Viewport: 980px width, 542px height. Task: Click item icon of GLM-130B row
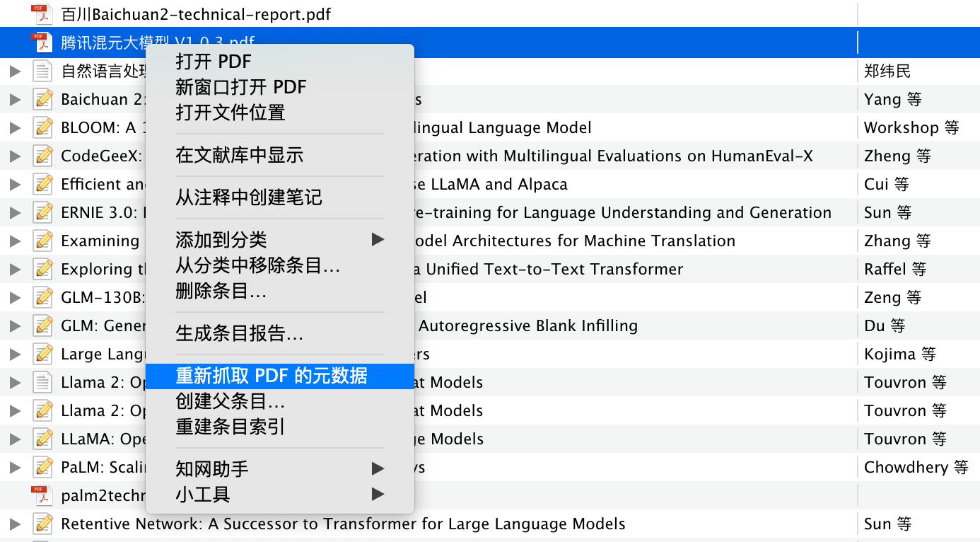pyautogui.click(x=43, y=297)
